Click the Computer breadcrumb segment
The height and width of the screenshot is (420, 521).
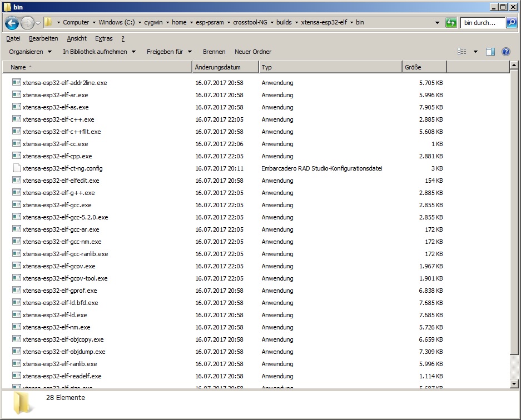(x=76, y=22)
